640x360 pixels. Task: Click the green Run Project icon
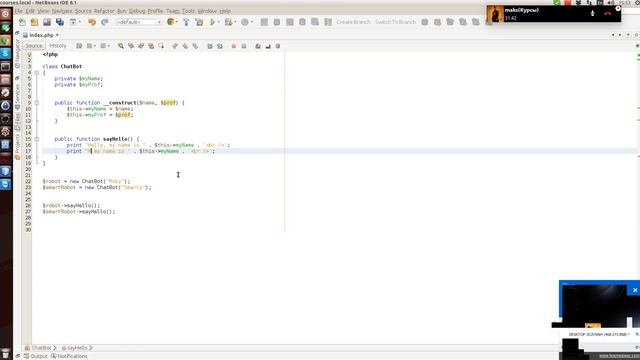(x=212, y=22)
